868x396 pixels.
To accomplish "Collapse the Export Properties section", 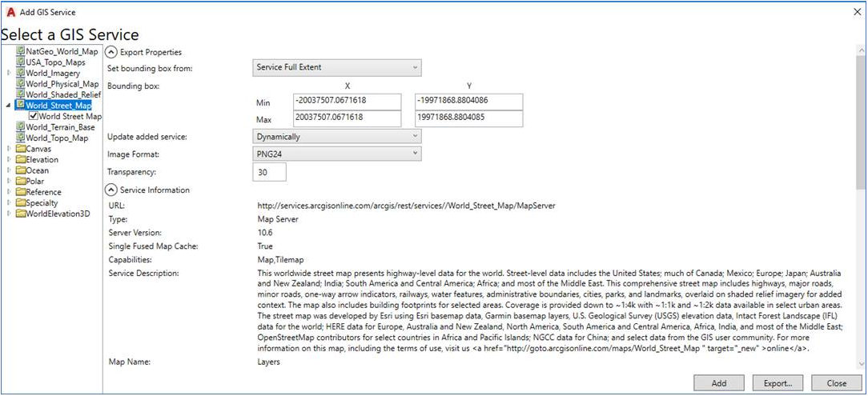I will [x=112, y=52].
